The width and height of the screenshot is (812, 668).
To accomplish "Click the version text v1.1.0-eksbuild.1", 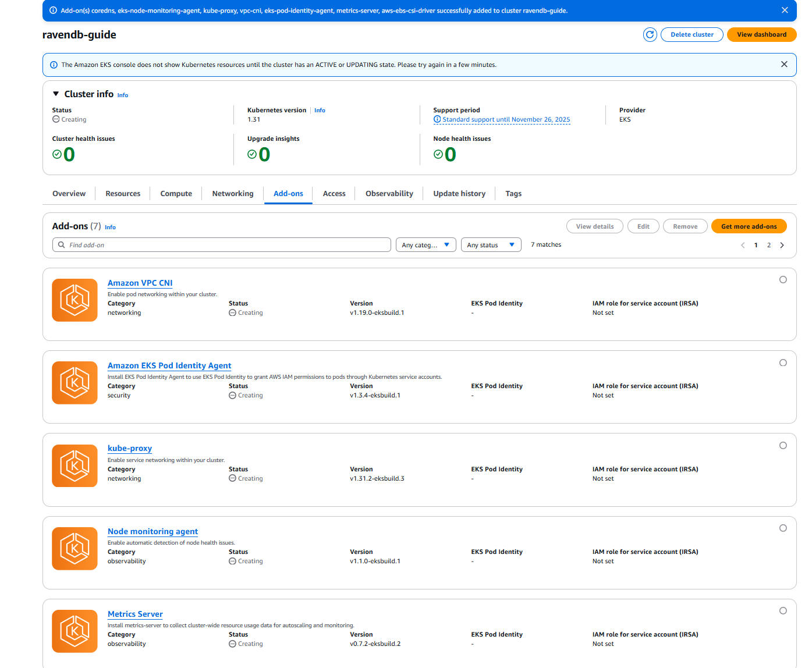I will click(375, 561).
